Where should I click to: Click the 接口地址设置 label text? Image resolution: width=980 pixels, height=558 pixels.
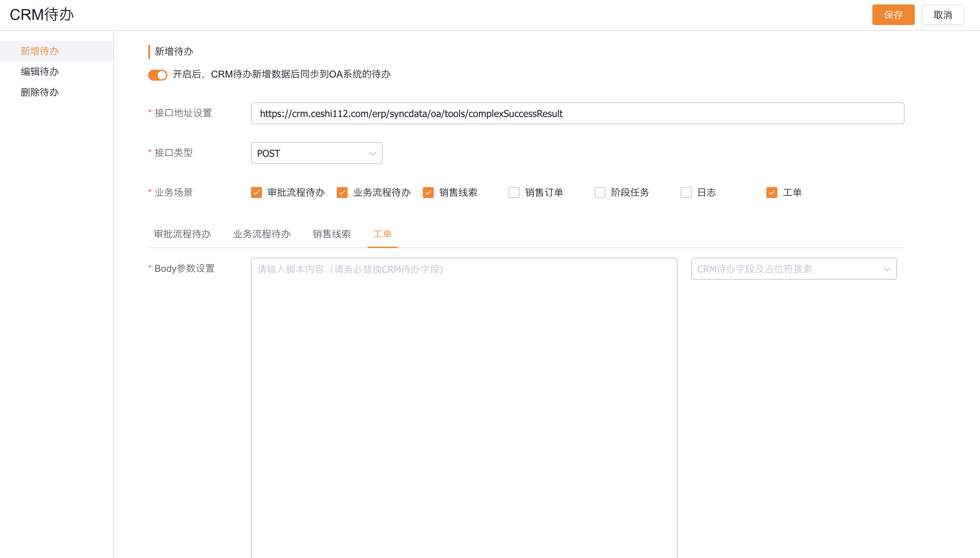click(183, 113)
